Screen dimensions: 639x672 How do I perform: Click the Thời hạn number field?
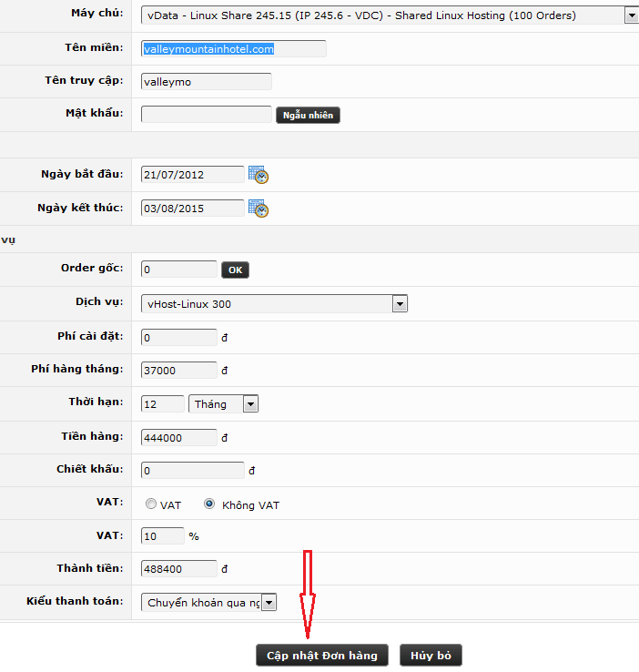[162, 404]
